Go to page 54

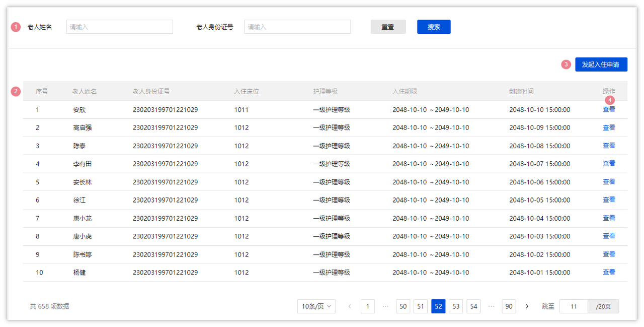point(473,306)
